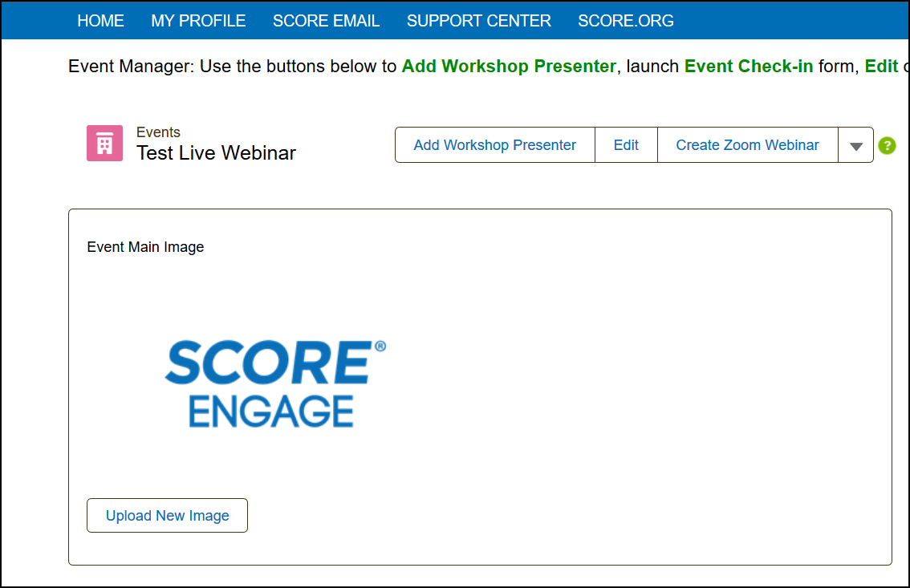
Task: Click the pink Events building icon
Action: pyautogui.click(x=104, y=144)
